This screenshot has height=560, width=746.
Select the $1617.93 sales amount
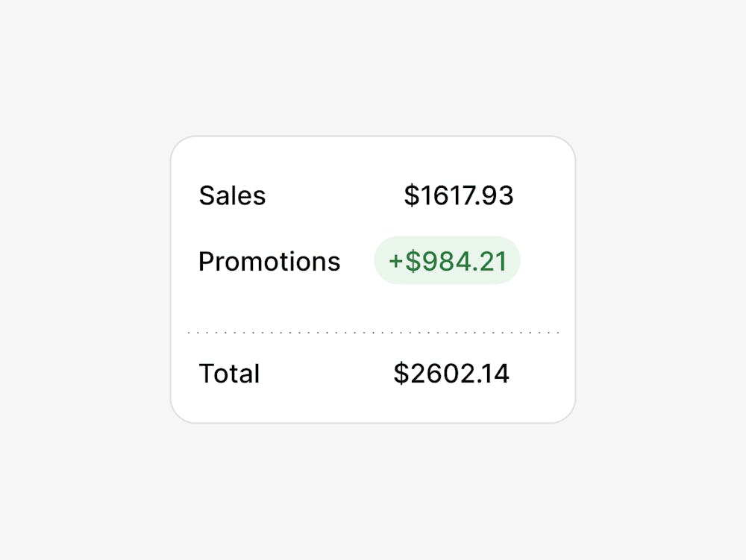[459, 195]
